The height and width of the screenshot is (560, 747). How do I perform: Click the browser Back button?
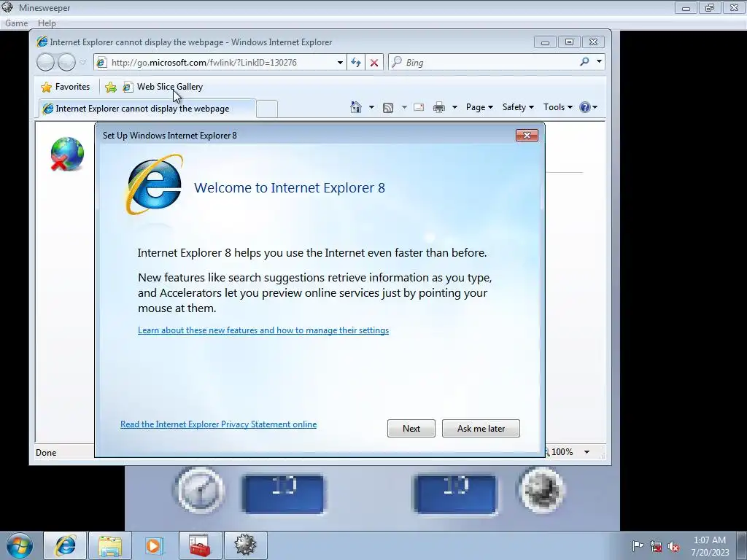pos(46,63)
